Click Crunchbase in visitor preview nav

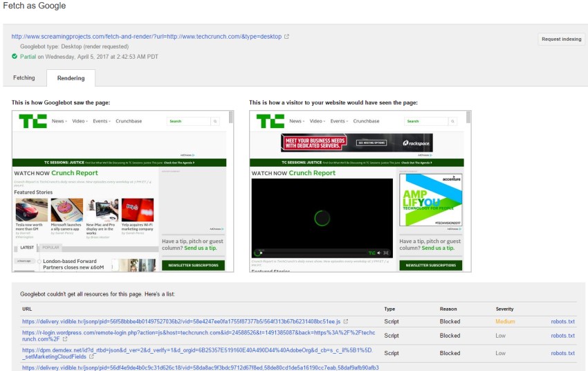pos(366,121)
